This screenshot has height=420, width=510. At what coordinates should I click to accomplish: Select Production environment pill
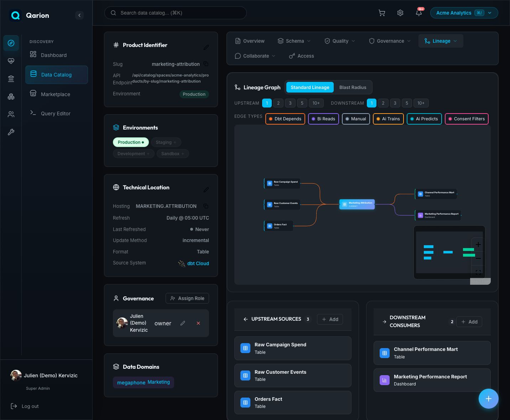(x=131, y=142)
